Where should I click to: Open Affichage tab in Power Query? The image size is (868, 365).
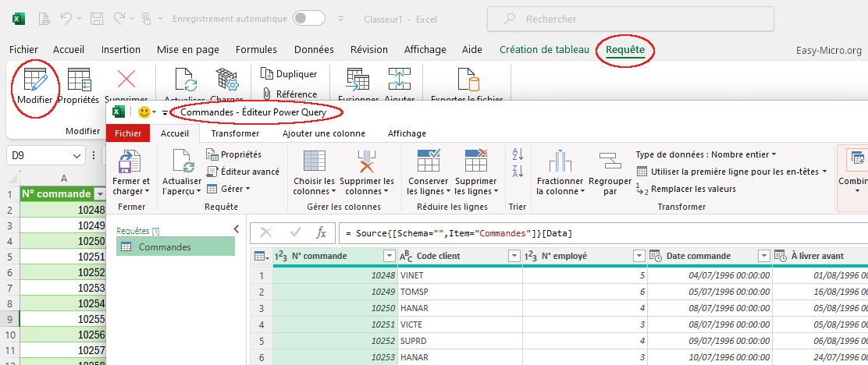[407, 133]
